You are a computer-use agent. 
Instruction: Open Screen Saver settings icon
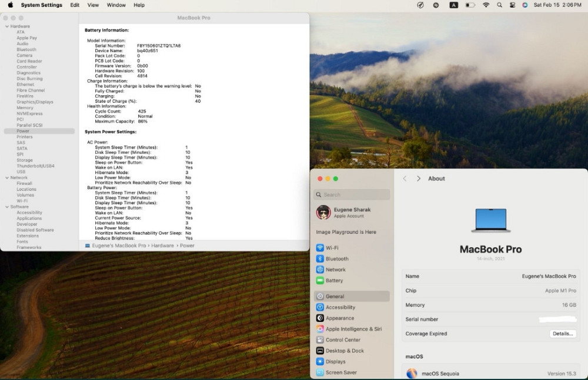pyautogui.click(x=320, y=372)
